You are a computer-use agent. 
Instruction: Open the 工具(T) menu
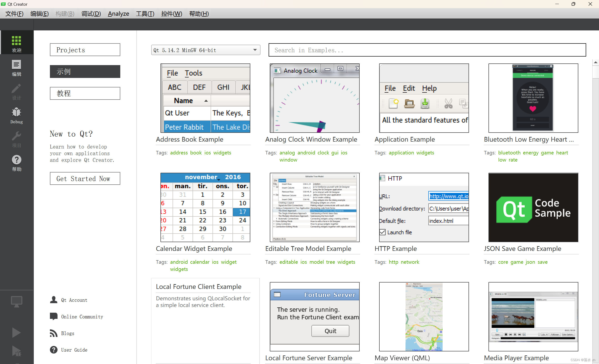pyautogui.click(x=145, y=14)
